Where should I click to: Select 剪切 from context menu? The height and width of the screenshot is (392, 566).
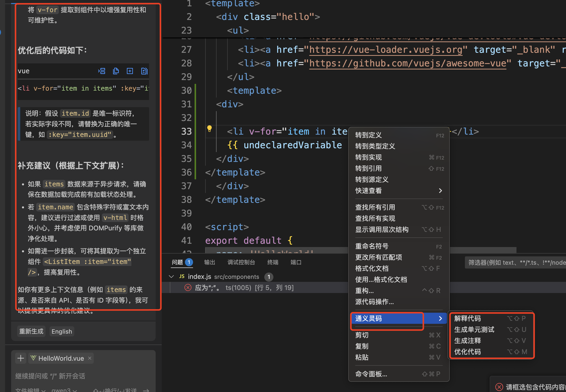pos(399,335)
